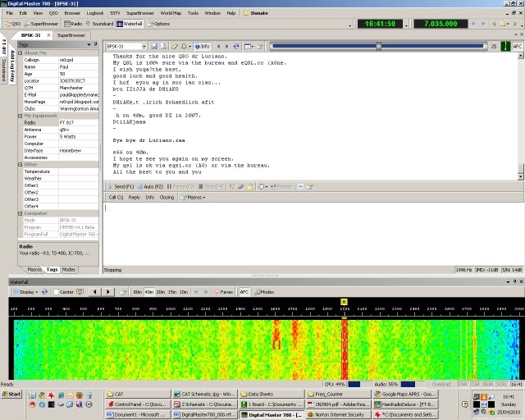The height and width of the screenshot is (420, 525).
Task: Open the Tools menu
Action: [x=193, y=13]
